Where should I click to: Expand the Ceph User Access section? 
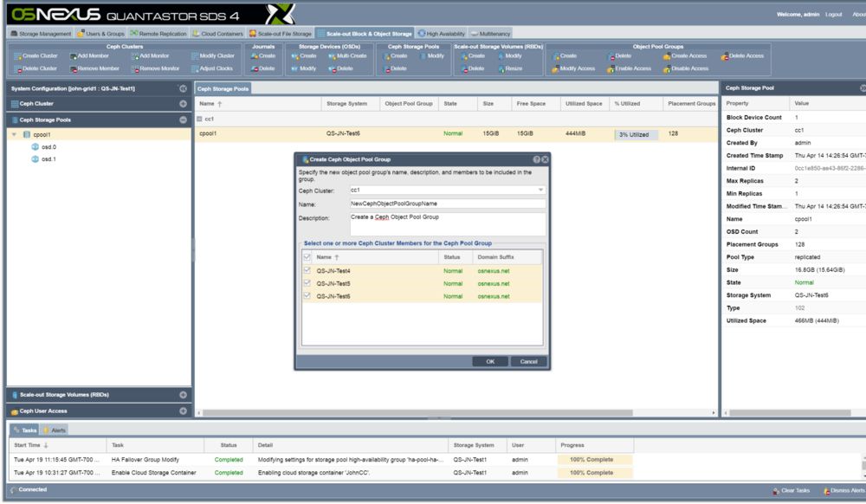coord(183,411)
